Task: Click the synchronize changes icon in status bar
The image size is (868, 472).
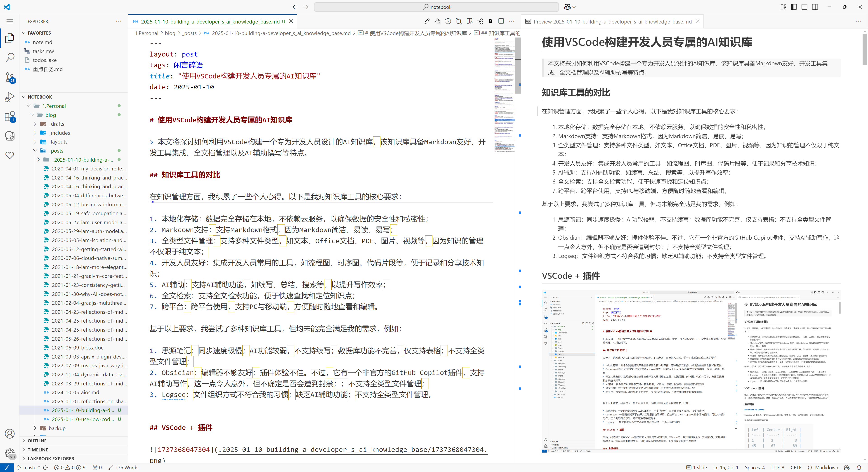Action: (45, 468)
